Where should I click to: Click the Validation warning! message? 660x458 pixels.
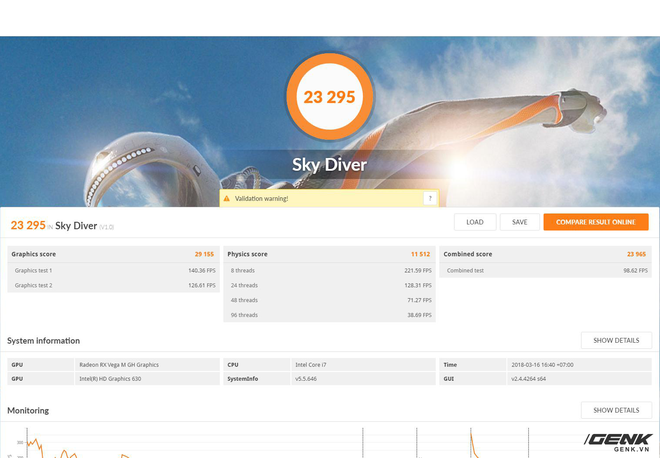[x=261, y=199]
